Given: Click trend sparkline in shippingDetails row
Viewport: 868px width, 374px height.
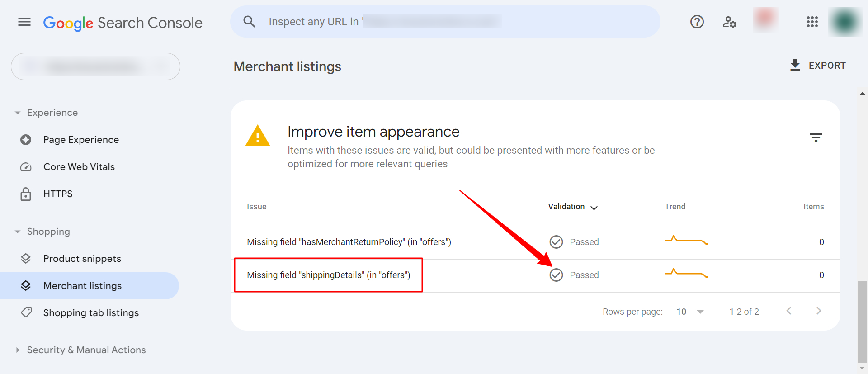Looking at the screenshot, I should tap(686, 273).
